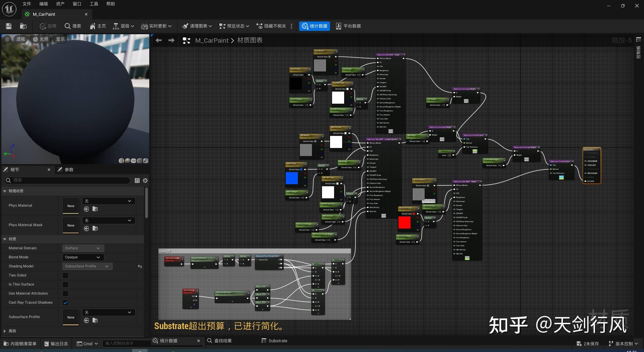Enable the Two Sided checkbox
This screenshot has width=644, height=352.
(65, 275)
